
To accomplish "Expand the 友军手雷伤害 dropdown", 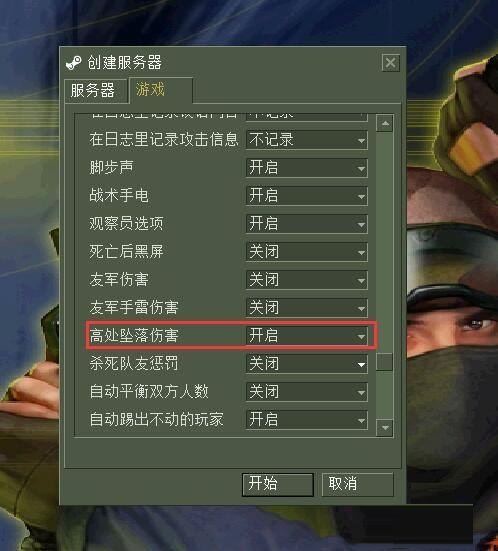I will pos(307,308).
